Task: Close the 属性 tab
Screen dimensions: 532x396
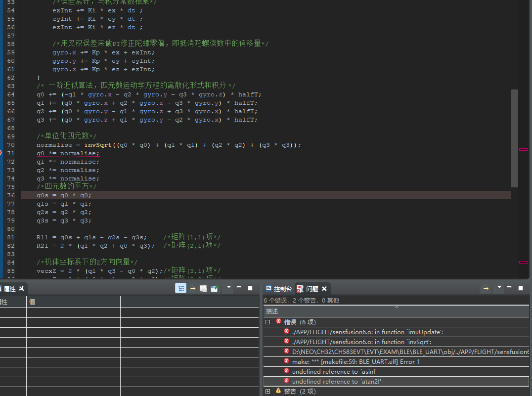Action: pos(22,289)
